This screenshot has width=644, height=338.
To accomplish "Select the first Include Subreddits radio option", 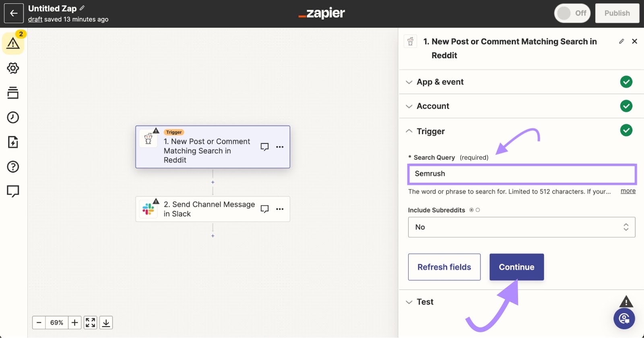I will tap(471, 210).
